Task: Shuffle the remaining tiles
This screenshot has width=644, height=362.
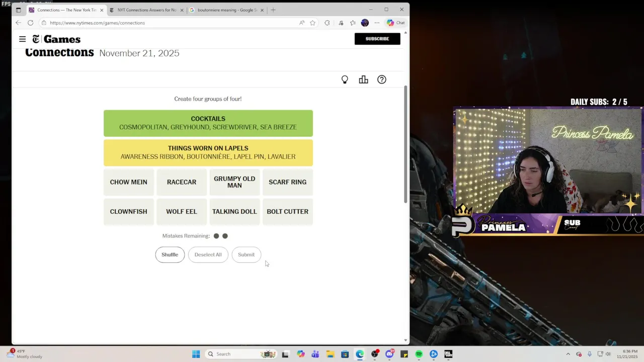Action: coord(170,254)
